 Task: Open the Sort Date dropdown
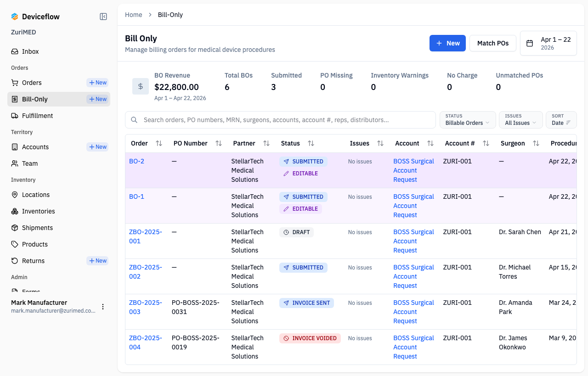(x=561, y=120)
